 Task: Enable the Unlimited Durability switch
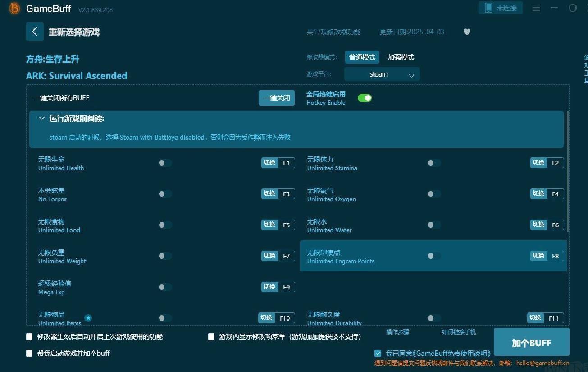434,318
